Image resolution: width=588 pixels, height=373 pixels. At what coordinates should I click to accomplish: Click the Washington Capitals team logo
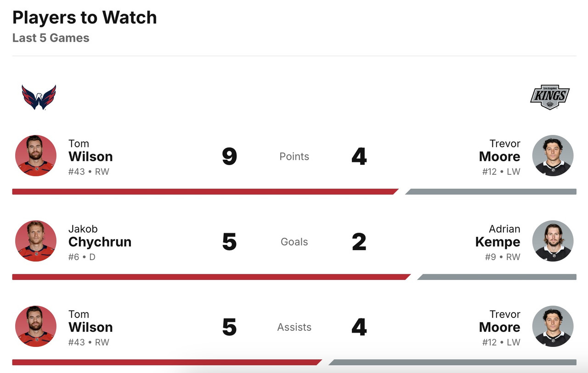pyautogui.click(x=39, y=97)
